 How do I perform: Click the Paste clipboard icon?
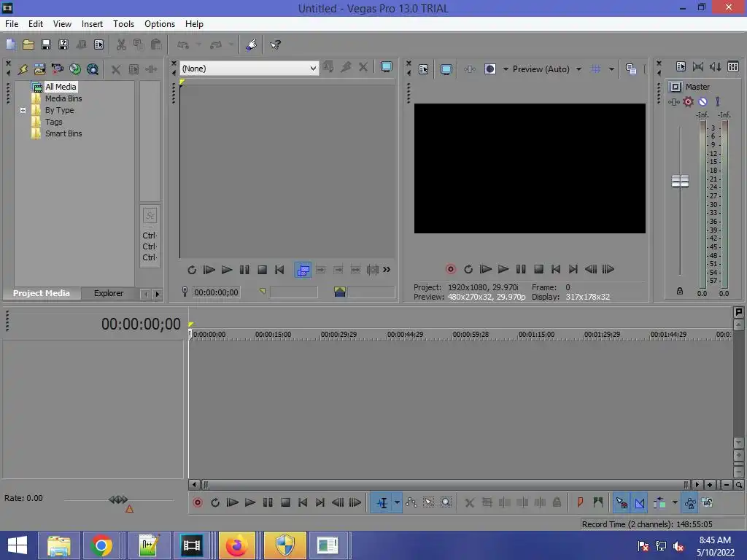156,44
